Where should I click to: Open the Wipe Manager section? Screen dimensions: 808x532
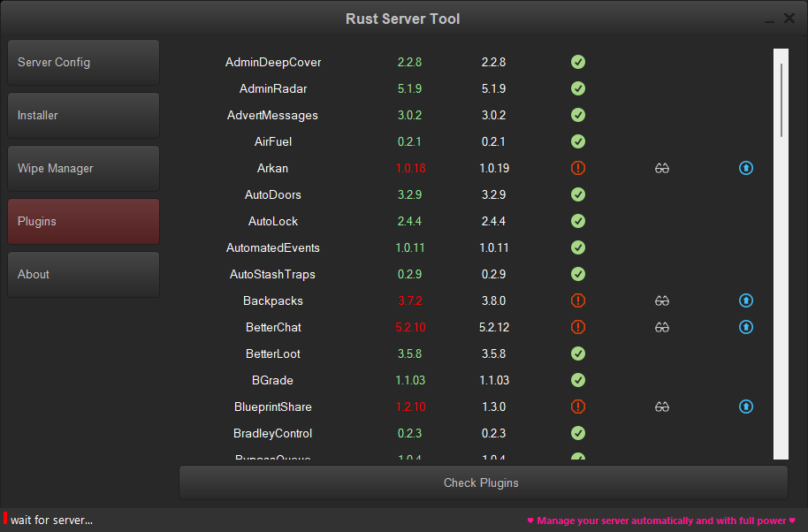83,169
